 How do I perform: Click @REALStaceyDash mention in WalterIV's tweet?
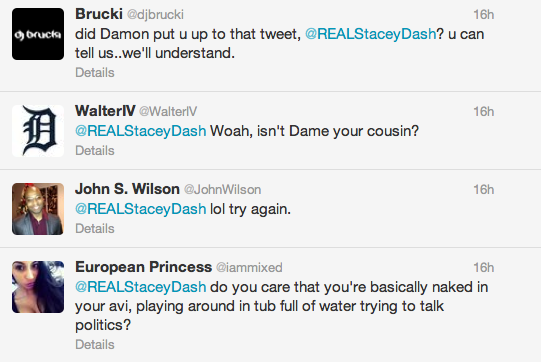[140, 131]
